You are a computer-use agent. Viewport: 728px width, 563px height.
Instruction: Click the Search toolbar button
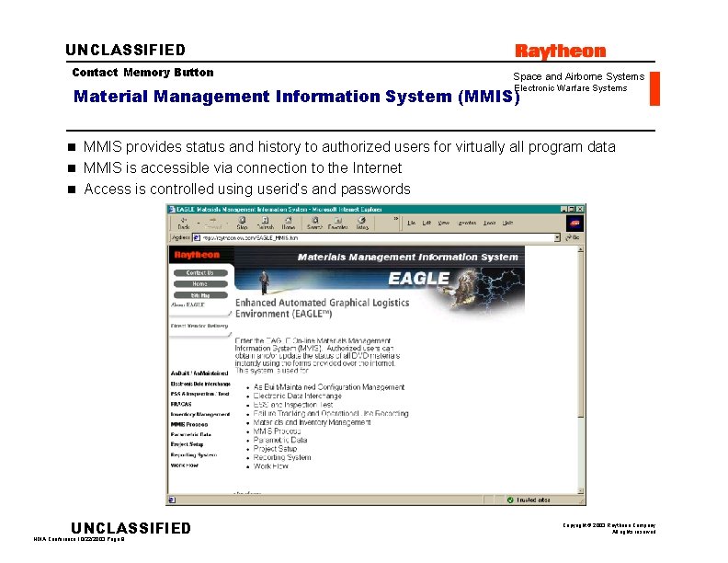point(314,224)
